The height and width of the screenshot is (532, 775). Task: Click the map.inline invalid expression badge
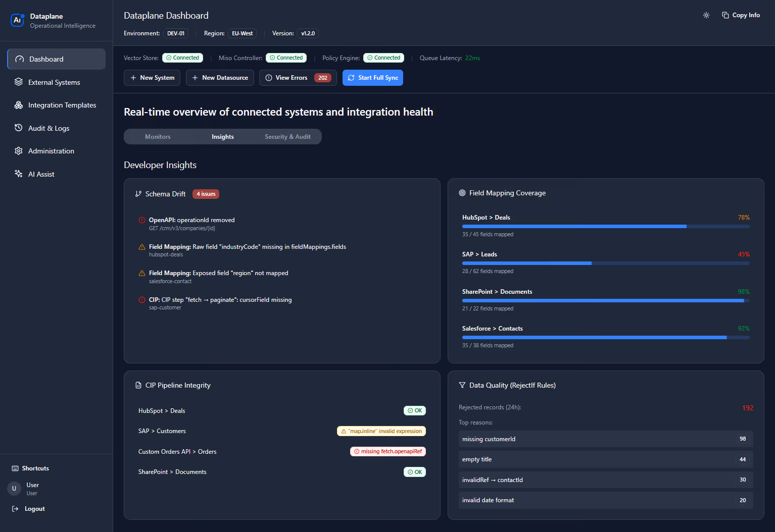(381, 431)
